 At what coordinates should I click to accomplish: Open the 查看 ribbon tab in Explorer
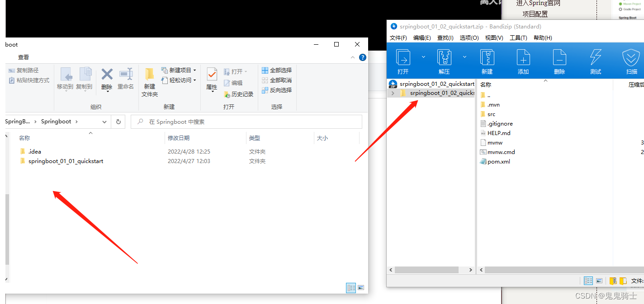[24, 57]
